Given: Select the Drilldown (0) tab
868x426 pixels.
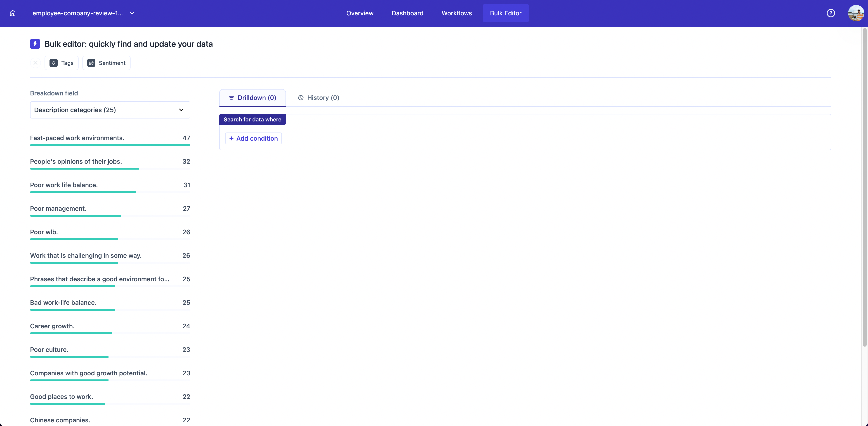Looking at the screenshot, I should pyautogui.click(x=252, y=98).
